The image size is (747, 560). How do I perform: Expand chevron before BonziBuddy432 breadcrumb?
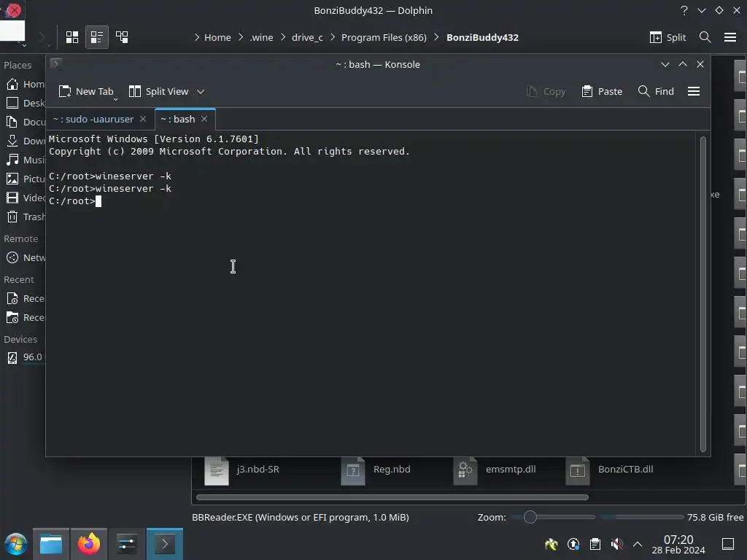coord(436,37)
